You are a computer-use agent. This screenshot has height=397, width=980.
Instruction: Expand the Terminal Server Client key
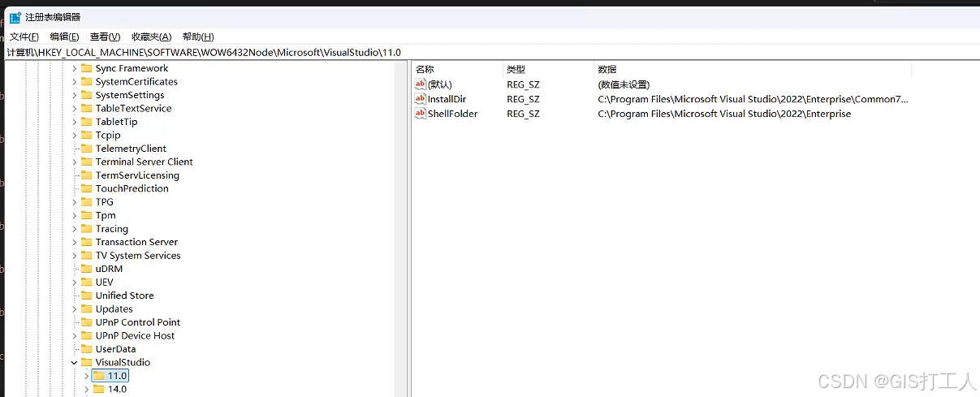[x=75, y=162]
